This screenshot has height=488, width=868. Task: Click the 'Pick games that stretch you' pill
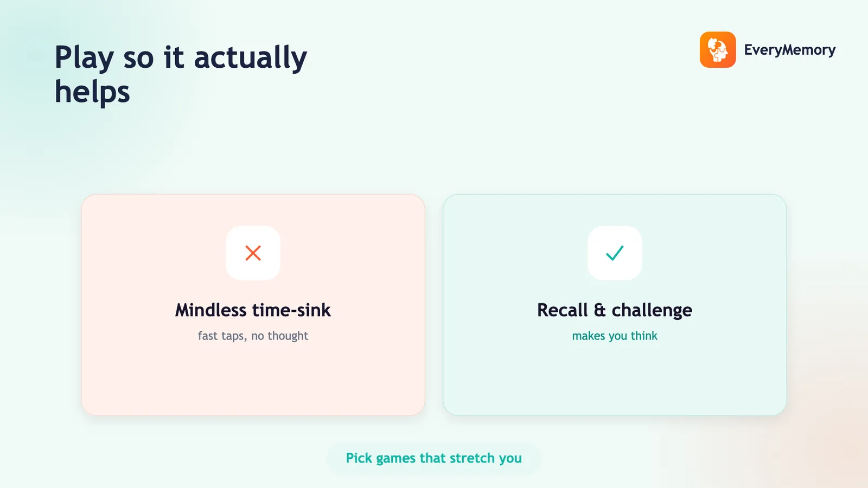tap(433, 458)
